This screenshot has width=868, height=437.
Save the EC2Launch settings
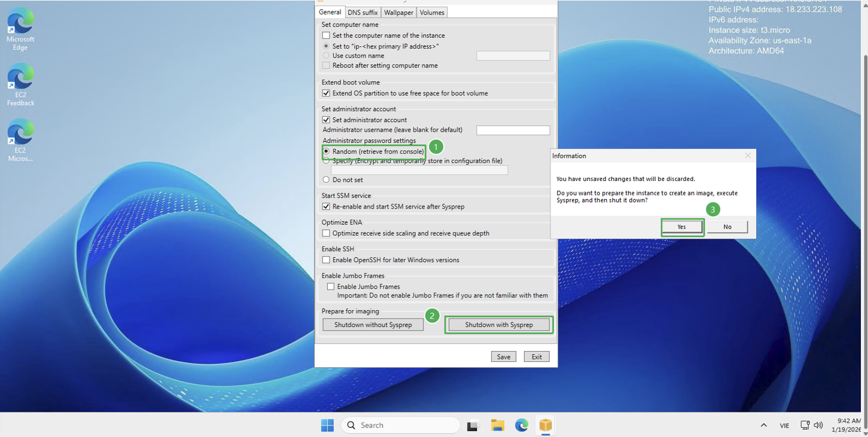coord(503,356)
